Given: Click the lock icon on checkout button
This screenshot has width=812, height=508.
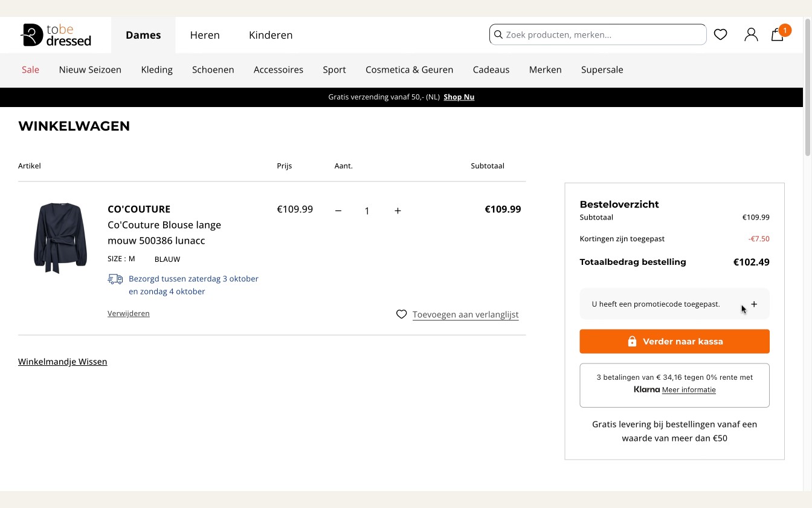Looking at the screenshot, I should [x=632, y=341].
